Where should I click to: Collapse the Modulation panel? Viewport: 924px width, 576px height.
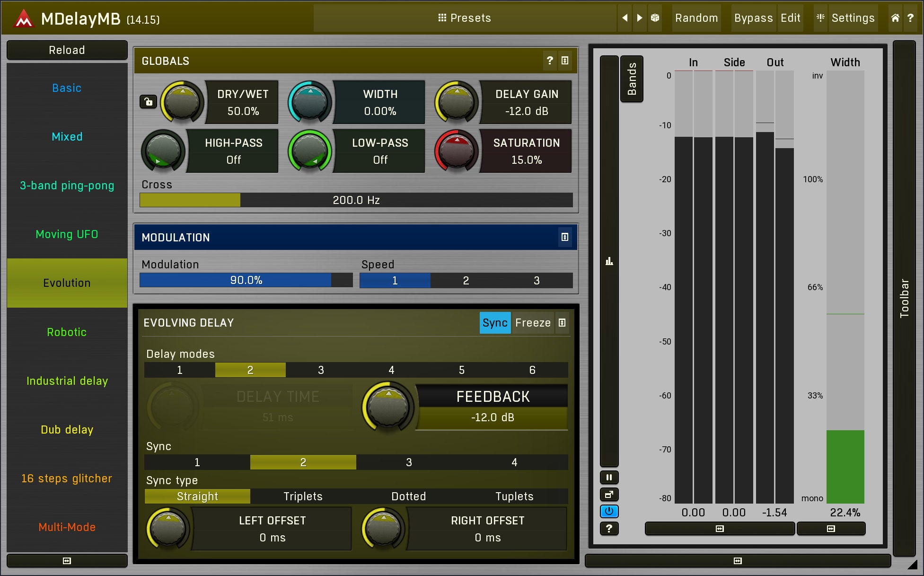click(565, 237)
